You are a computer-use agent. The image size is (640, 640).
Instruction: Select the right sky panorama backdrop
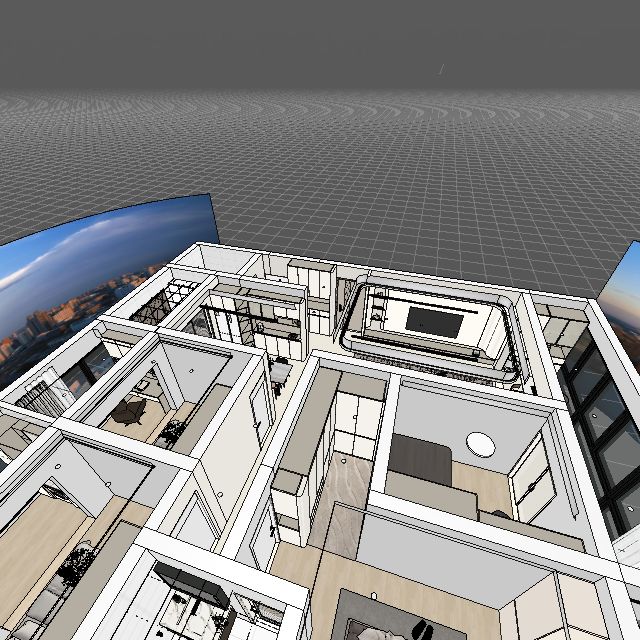tap(622, 285)
